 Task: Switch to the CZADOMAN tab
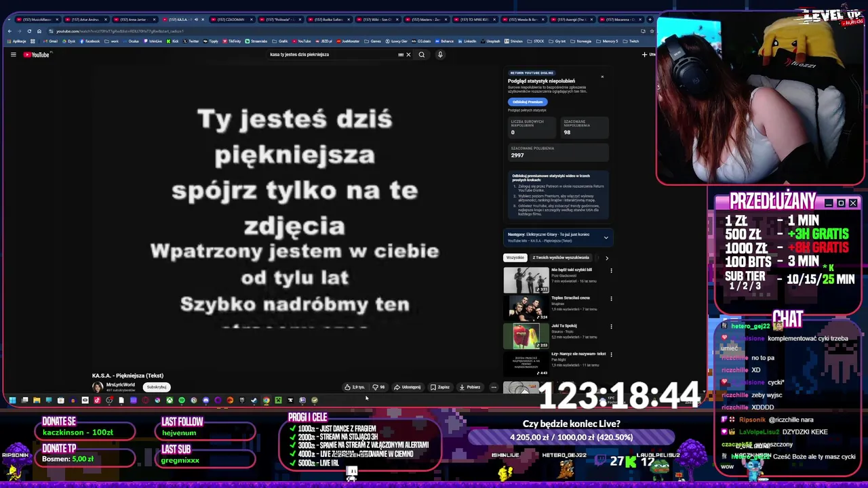(231, 20)
